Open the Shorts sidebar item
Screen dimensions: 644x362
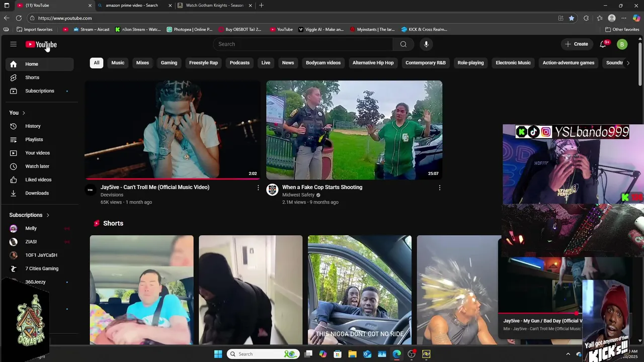(39, 77)
